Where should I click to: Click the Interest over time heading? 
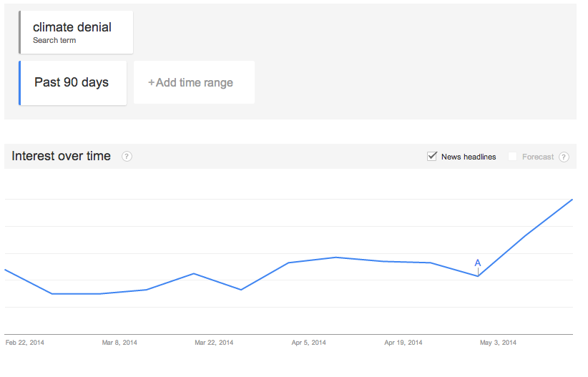pyautogui.click(x=61, y=156)
